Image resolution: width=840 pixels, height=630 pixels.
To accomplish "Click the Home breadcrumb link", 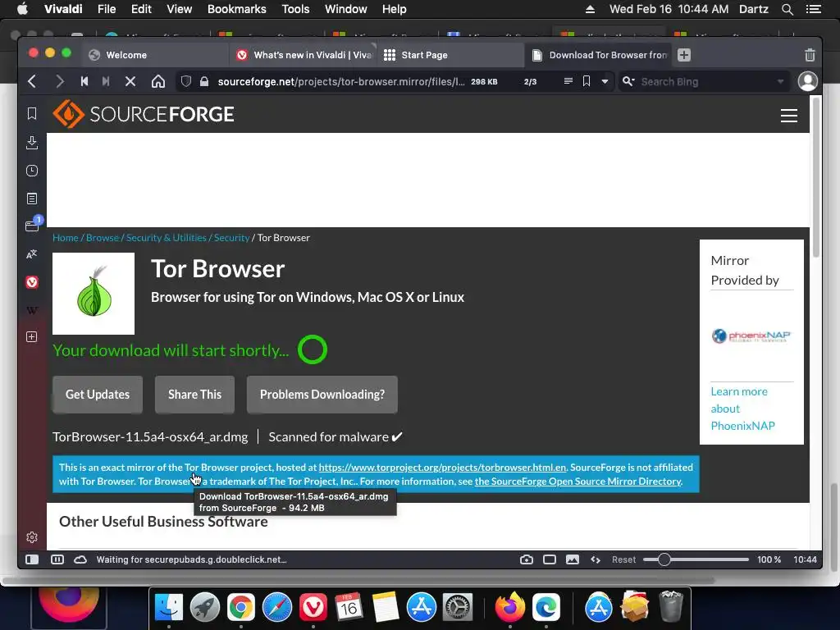I will click(x=66, y=237).
